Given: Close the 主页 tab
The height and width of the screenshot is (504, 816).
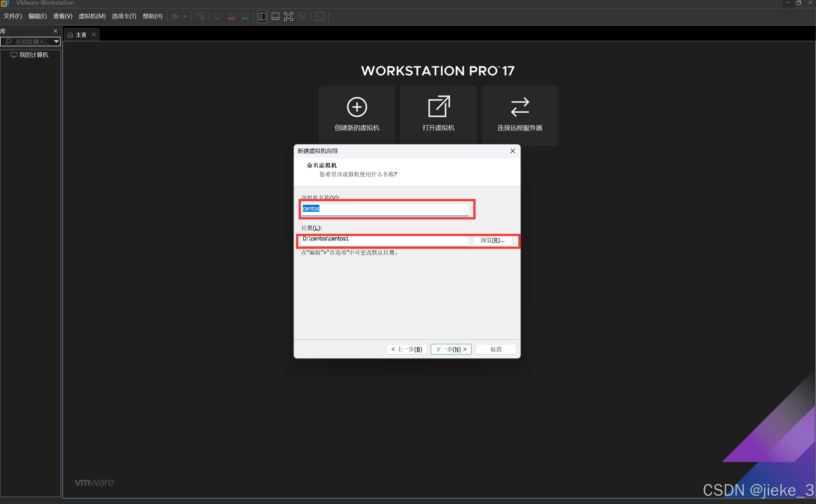Looking at the screenshot, I should click(94, 35).
